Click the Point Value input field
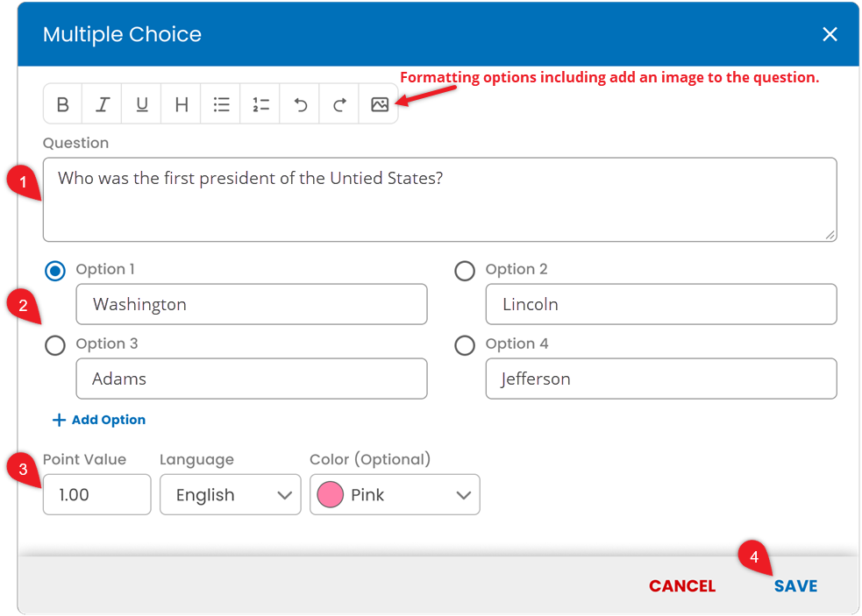This screenshot has width=862, height=616. click(x=96, y=494)
